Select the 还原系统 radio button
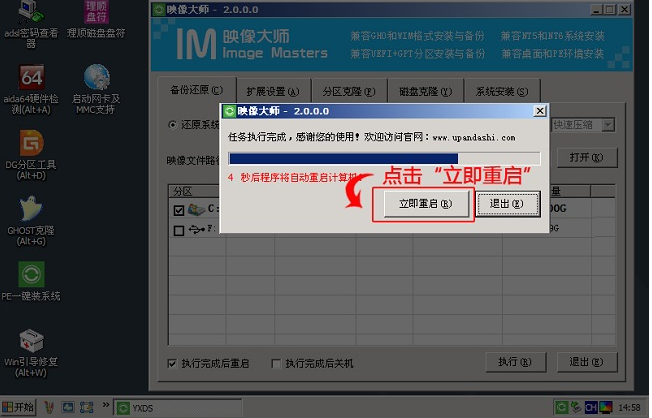652x418 pixels. pos(172,125)
